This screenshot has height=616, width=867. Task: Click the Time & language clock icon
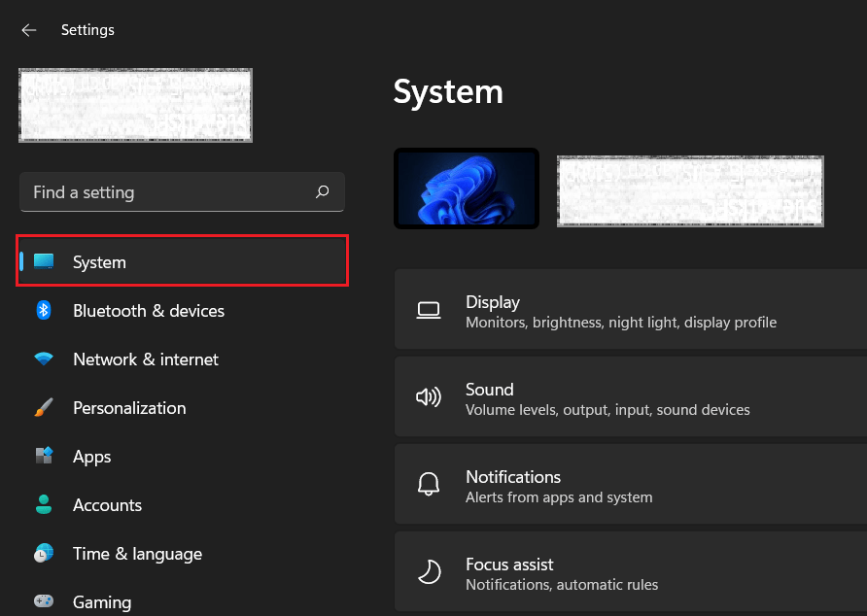click(44, 554)
